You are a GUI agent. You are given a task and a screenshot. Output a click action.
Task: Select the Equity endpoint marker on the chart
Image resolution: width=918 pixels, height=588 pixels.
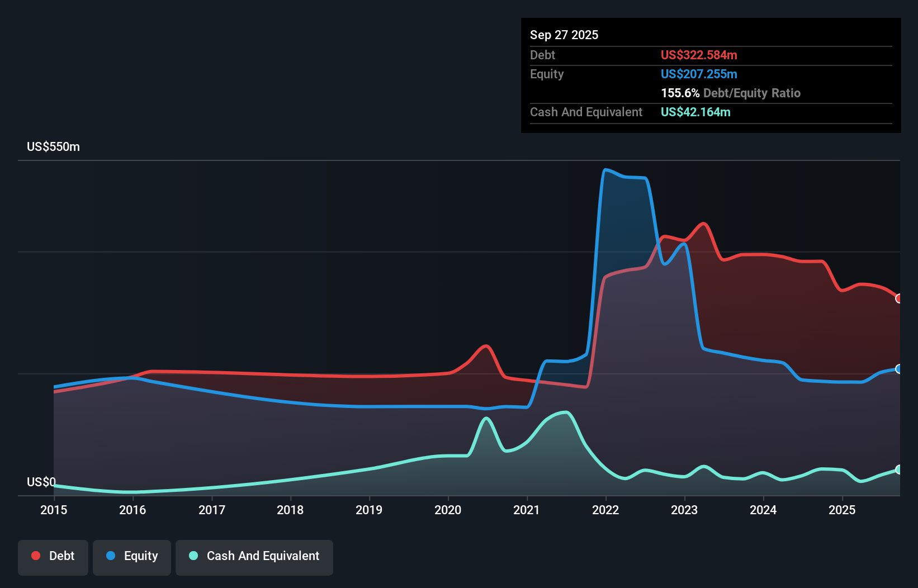point(898,368)
